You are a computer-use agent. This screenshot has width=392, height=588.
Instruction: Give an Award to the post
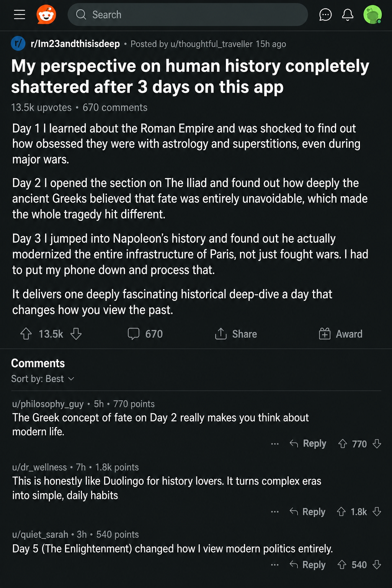[x=341, y=334]
